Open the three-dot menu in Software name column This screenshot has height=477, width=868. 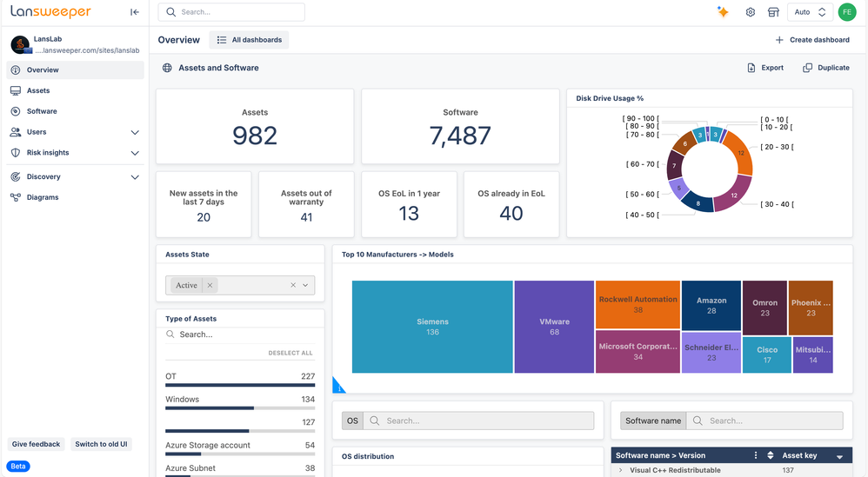(x=755, y=455)
